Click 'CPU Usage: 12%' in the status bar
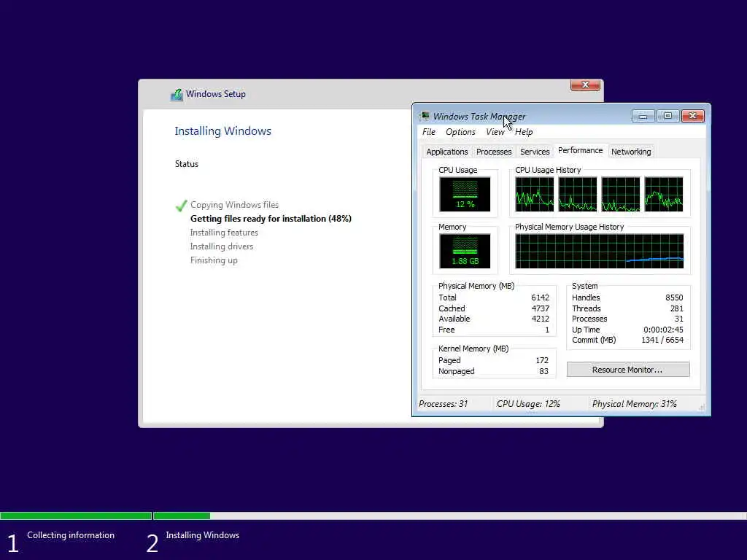This screenshot has height=560, width=747. [x=528, y=404]
